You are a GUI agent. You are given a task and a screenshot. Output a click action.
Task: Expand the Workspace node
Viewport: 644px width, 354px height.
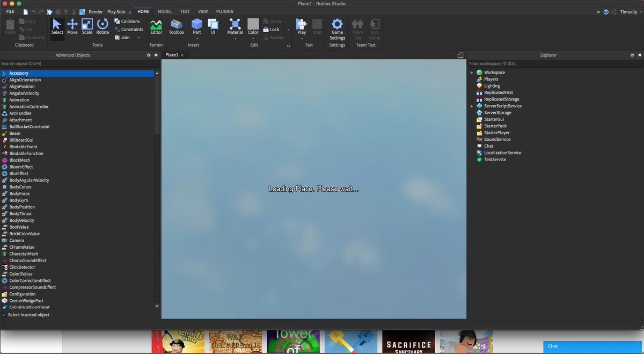(x=472, y=73)
